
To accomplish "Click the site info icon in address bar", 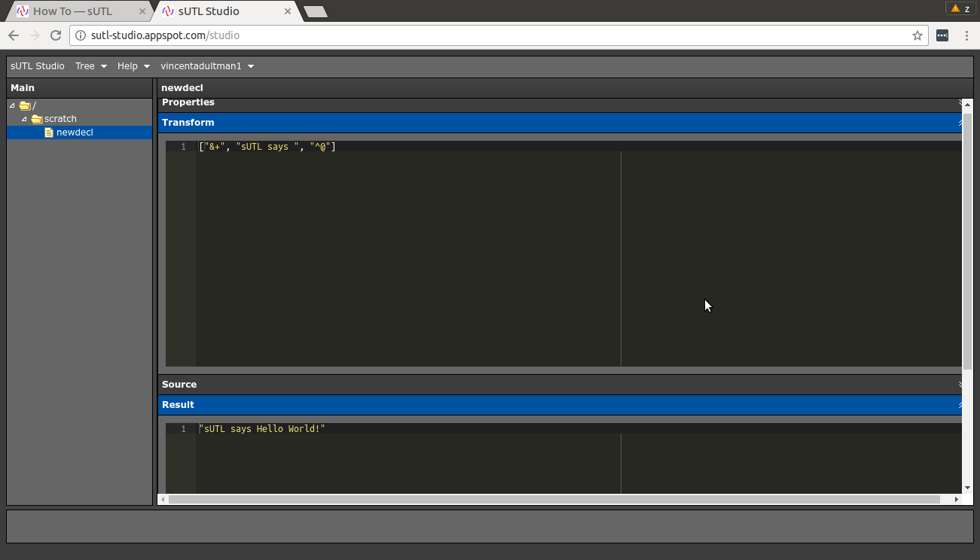I will [x=81, y=35].
